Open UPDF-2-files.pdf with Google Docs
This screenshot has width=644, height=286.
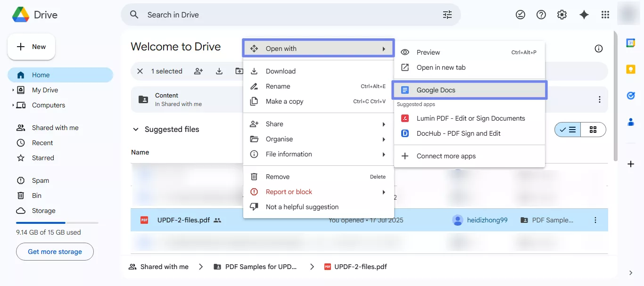(x=436, y=90)
